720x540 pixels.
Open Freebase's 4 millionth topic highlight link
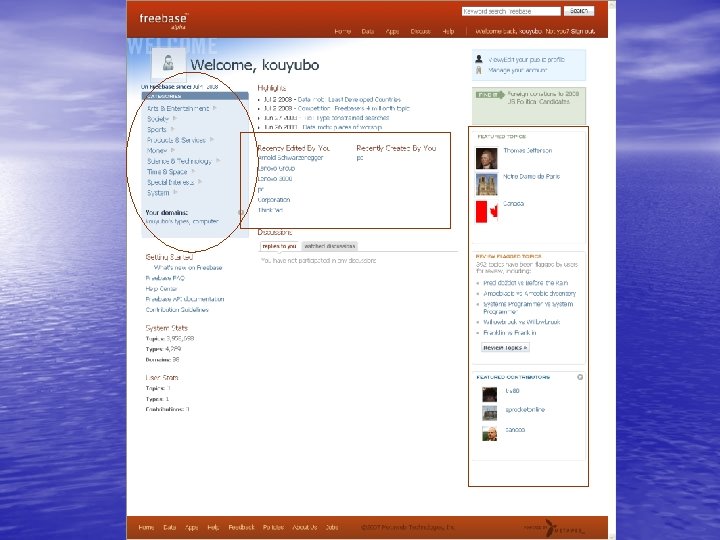coord(353,109)
